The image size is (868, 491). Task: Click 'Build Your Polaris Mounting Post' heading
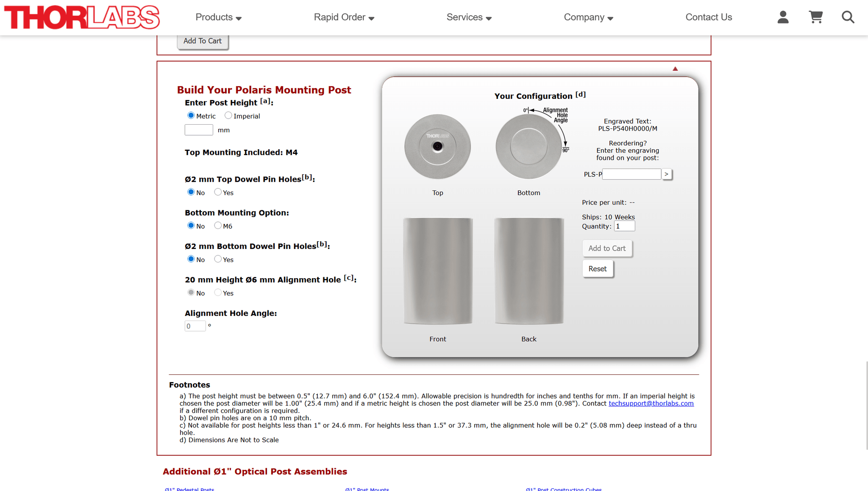[264, 90]
